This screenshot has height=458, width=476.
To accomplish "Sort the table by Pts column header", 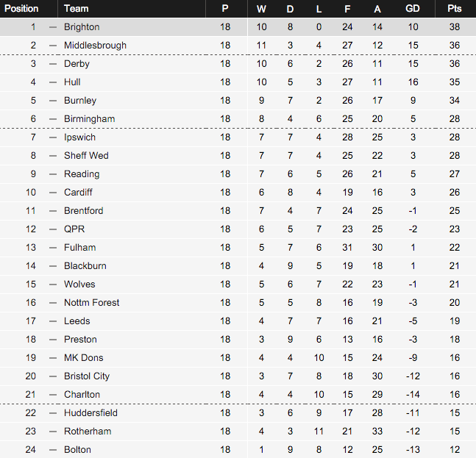I will point(455,9).
